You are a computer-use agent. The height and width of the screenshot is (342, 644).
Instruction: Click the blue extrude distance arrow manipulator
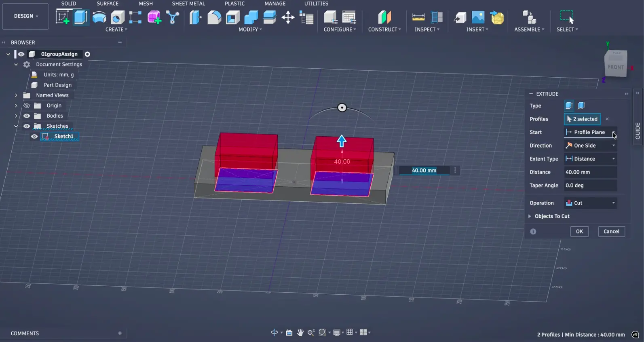point(342,141)
